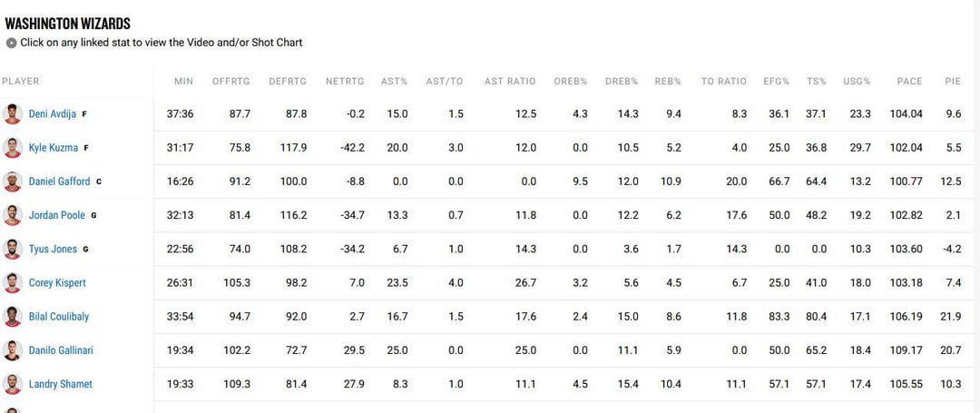Image resolution: width=980 pixels, height=413 pixels.
Task: Sort by the PLAYER column header
Action: 21,82
